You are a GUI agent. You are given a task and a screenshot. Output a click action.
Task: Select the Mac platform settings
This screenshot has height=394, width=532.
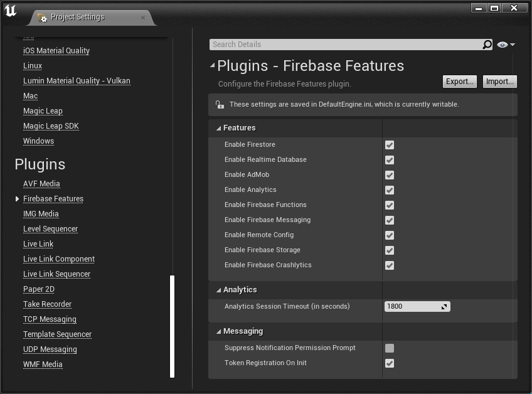click(x=30, y=96)
